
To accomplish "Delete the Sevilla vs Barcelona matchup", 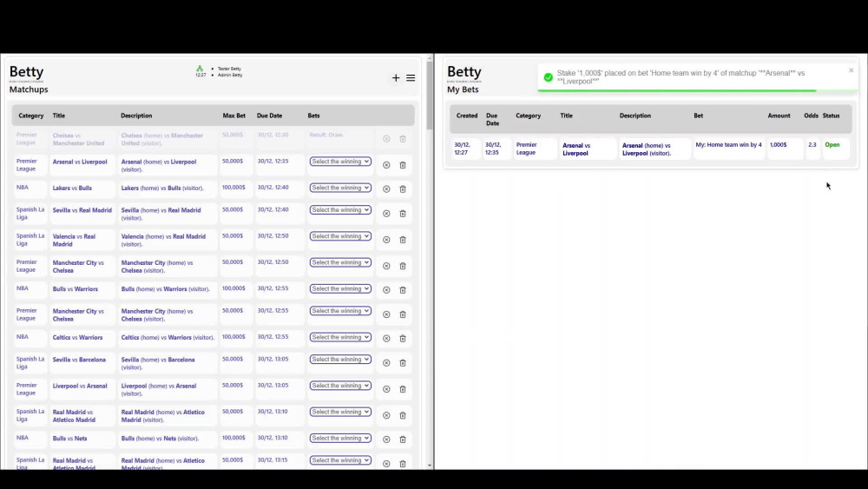I will (x=403, y=363).
